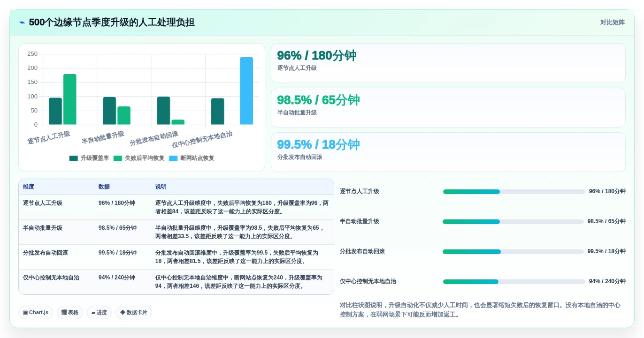Click the 表格 tag chip
This screenshot has width=644, height=338.
tap(70, 313)
